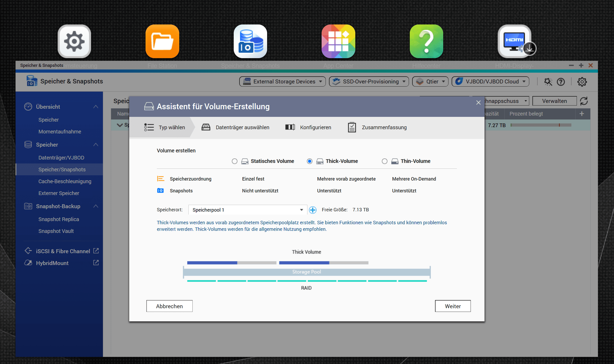Open Snapshot Replica in sidebar

[59, 219]
